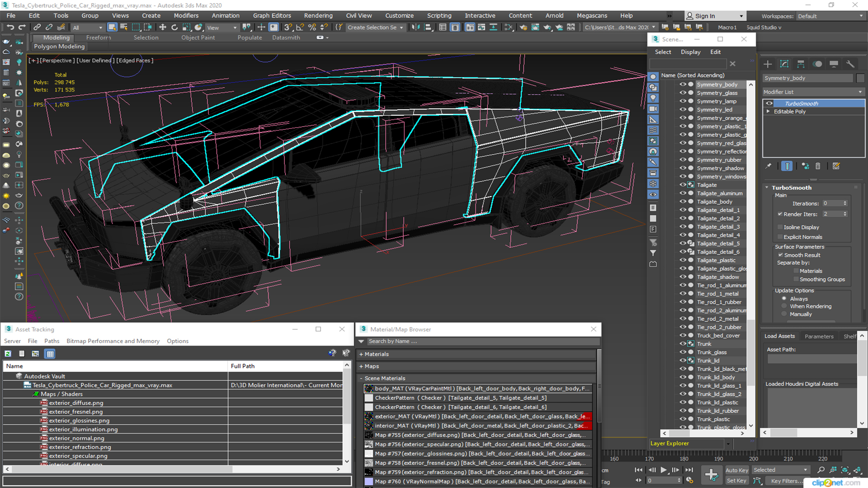Pin the modifier stack
868x488 pixels.
pyautogui.click(x=769, y=166)
